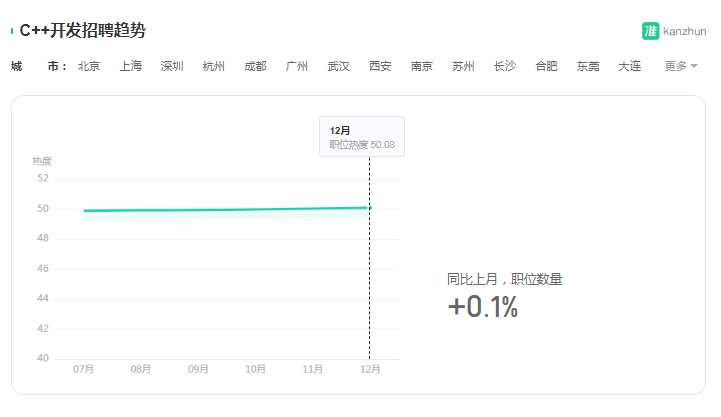Switch to 成都 city
This screenshot has width=721, height=417.
(255, 66)
